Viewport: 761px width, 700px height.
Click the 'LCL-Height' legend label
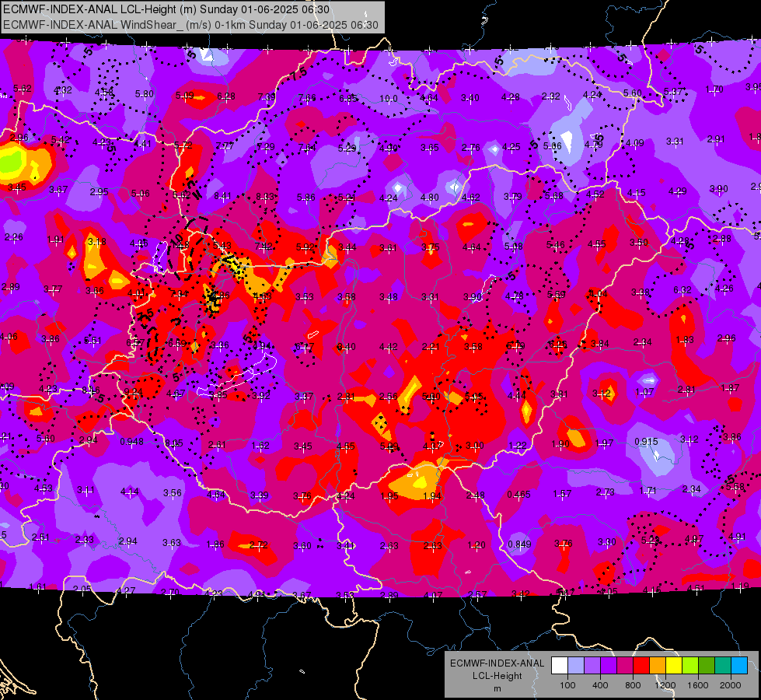coord(497,676)
